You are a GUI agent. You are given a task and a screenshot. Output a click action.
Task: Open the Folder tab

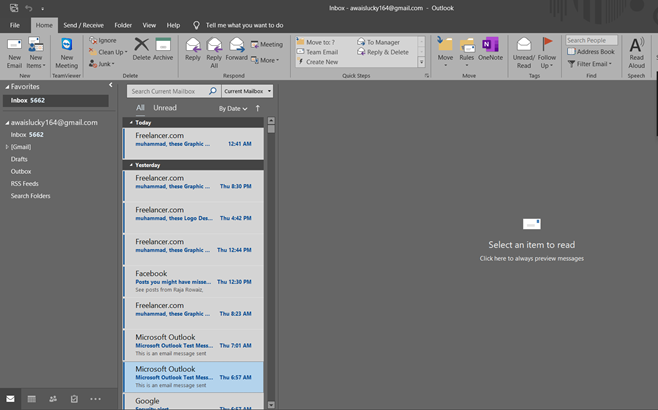(123, 25)
